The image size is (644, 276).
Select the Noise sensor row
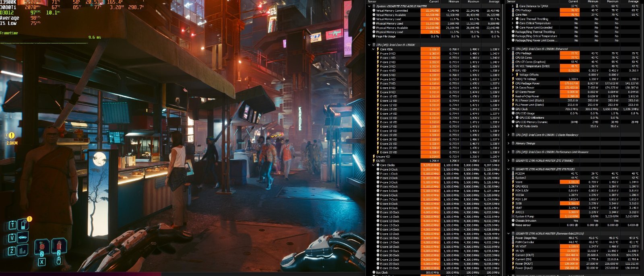(575, 225)
